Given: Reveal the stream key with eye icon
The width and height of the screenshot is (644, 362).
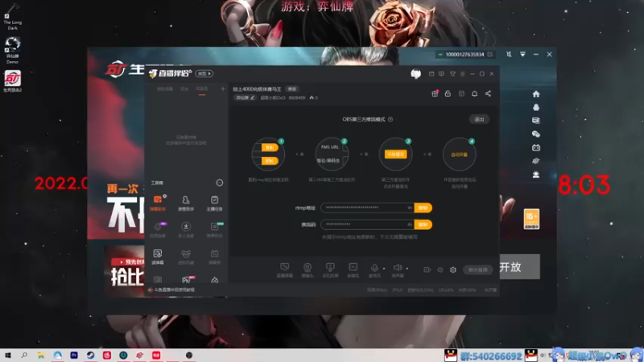Looking at the screenshot, I should click(x=410, y=224).
